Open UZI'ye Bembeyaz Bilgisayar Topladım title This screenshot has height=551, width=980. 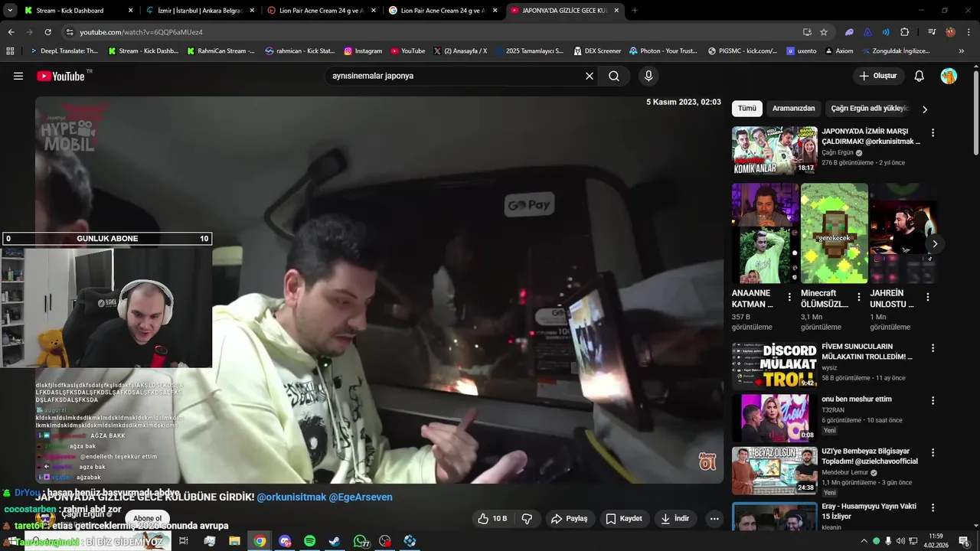point(870,456)
